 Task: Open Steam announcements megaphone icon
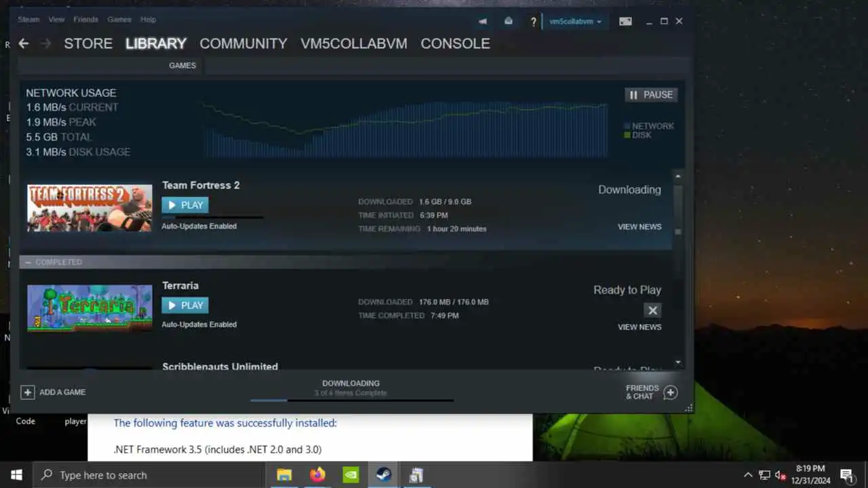[483, 22]
